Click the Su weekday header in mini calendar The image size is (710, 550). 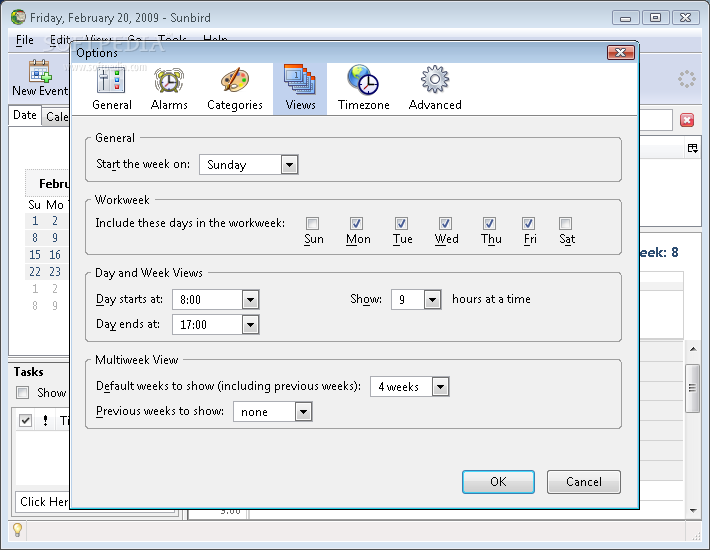[34, 205]
